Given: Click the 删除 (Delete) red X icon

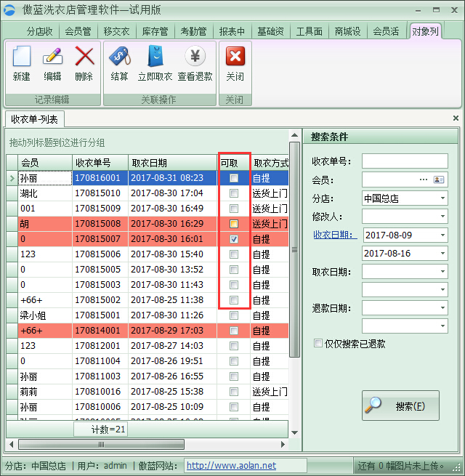Looking at the screenshot, I should (x=84, y=56).
